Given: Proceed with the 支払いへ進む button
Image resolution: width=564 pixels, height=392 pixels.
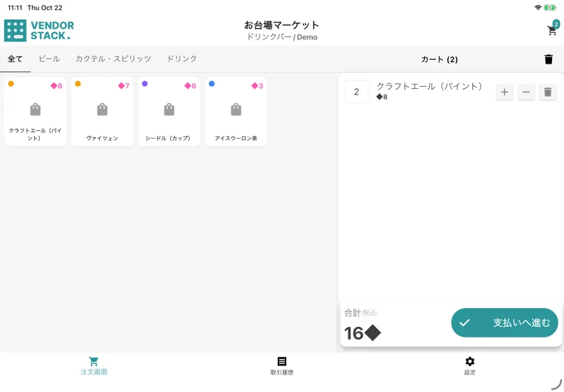Looking at the screenshot, I should click(x=505, y=323).
